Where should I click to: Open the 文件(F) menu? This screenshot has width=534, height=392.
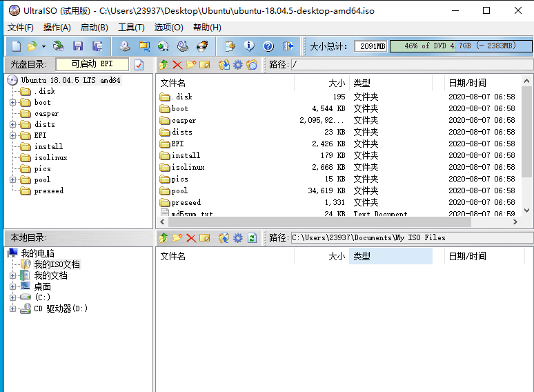[x=21, y=27]
